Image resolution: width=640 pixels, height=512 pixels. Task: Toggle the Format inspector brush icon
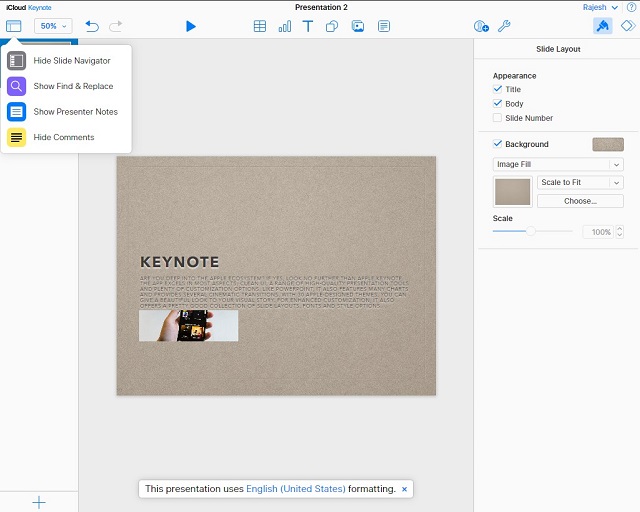[602, 26]
